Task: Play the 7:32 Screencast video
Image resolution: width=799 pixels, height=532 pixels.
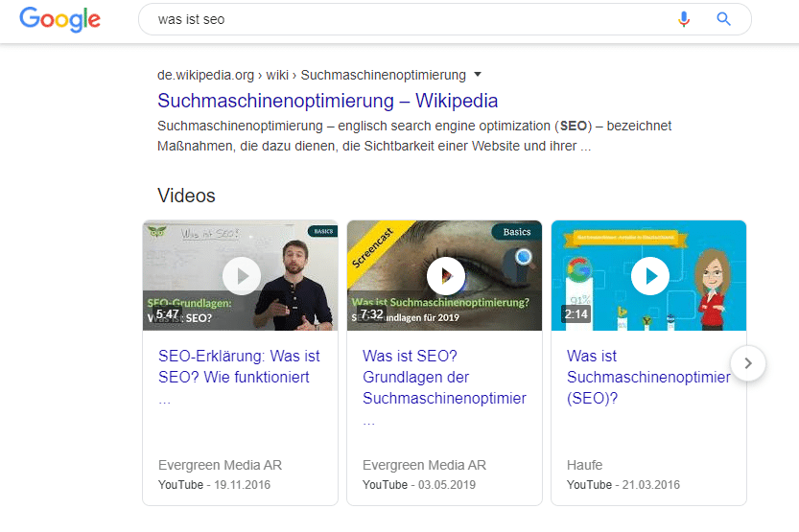Action: pyautogui.click(x=446, y=276)
